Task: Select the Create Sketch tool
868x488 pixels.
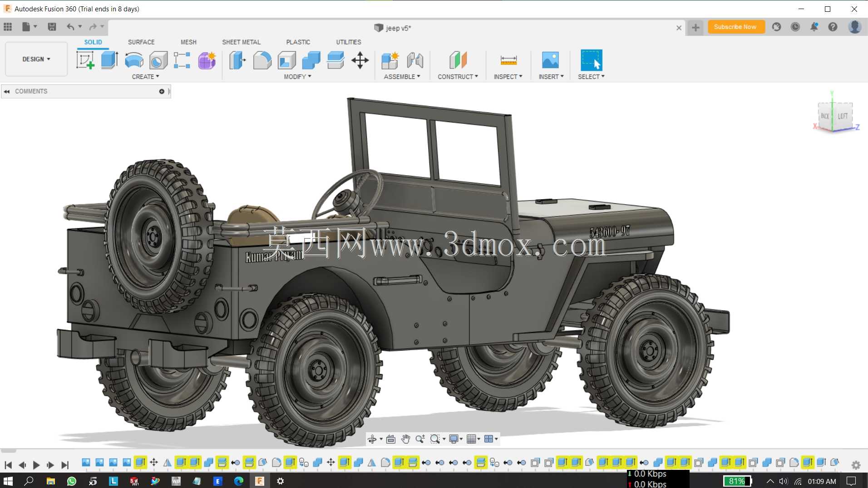Action: pyautogui.click(x=85, y=60)
